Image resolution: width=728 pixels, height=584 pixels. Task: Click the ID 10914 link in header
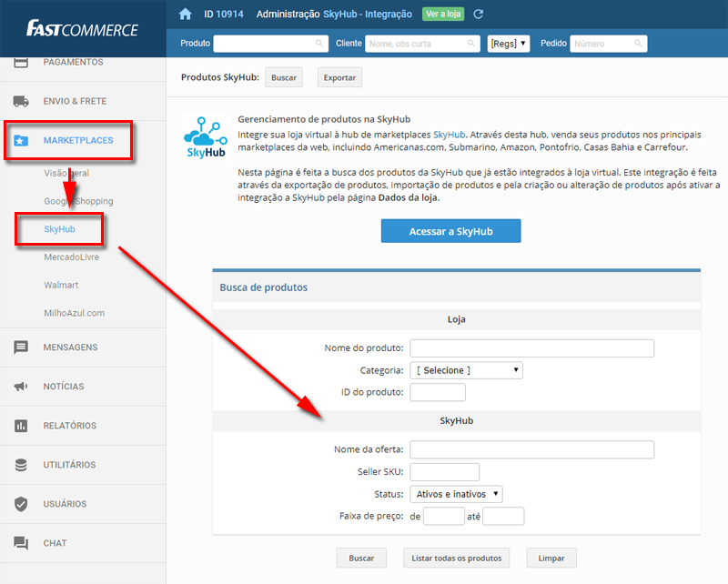tap(223, 14)
